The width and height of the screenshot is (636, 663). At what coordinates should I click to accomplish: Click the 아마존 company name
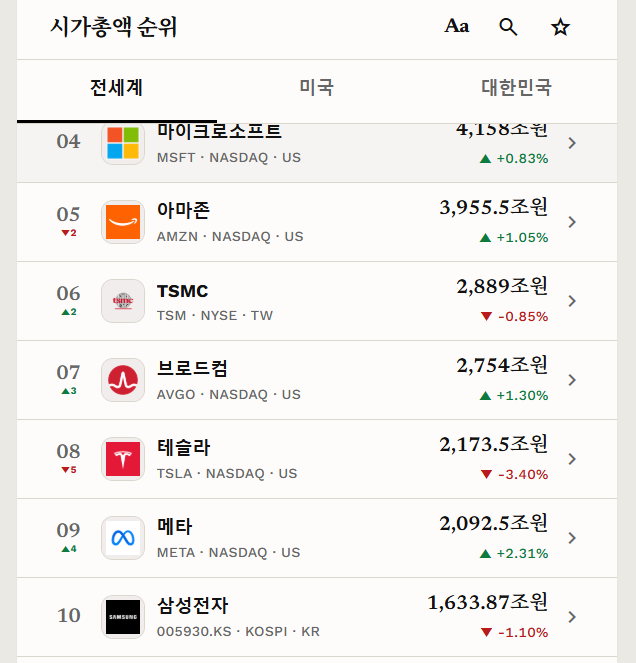click(183, 210)
